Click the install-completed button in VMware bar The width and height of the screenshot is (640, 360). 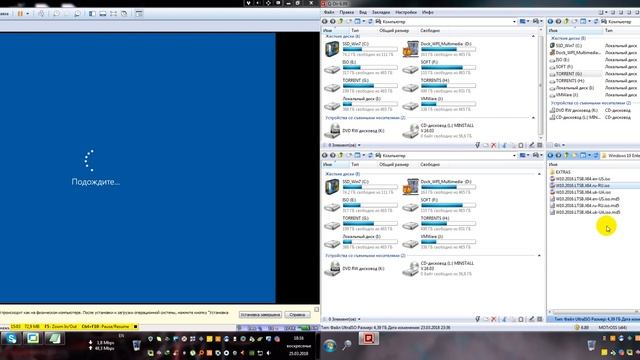260,315
